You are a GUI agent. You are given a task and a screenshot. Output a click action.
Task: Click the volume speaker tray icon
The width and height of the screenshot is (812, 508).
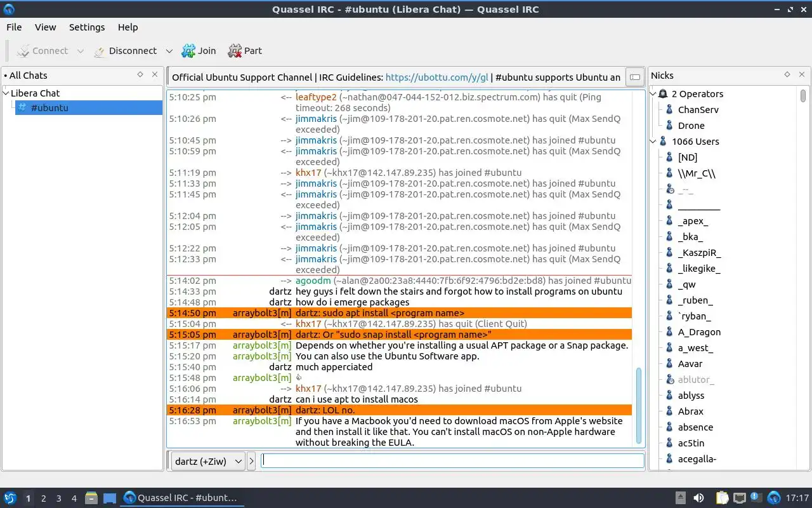coord(699,498)
